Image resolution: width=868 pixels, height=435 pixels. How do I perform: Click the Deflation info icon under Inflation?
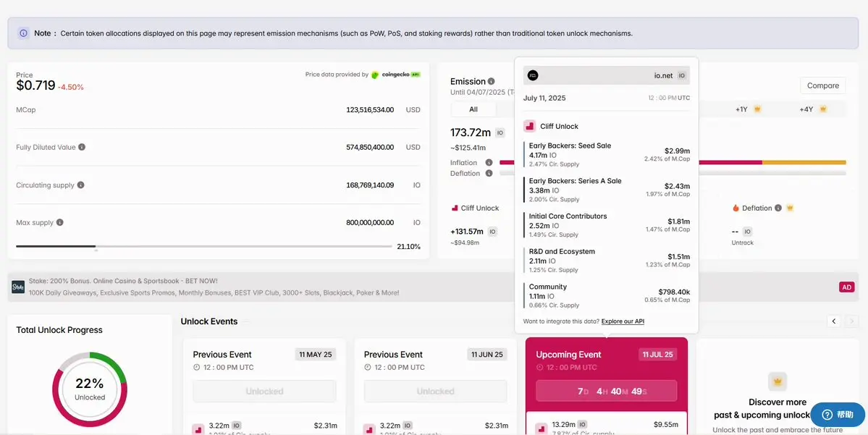[x=489, y=173]
